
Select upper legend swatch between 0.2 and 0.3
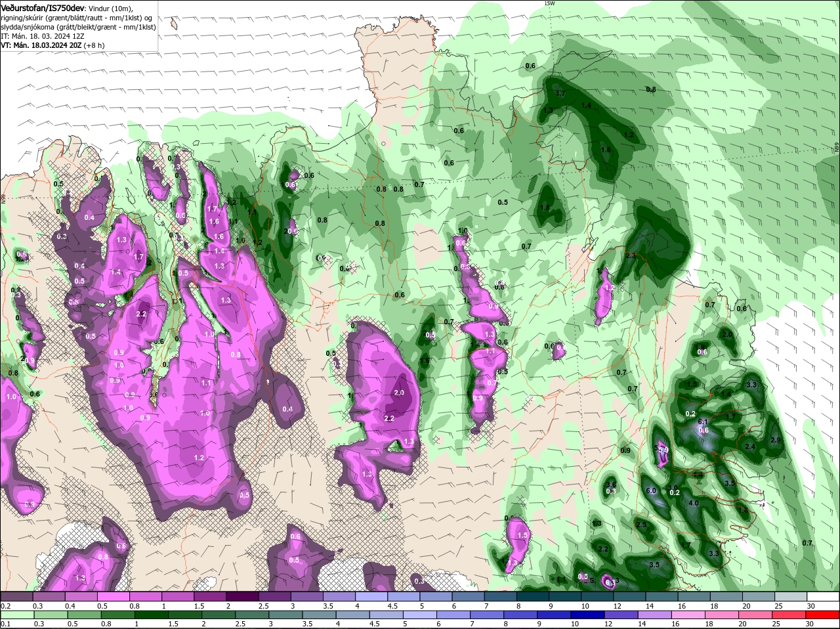(x=16, y=596)
